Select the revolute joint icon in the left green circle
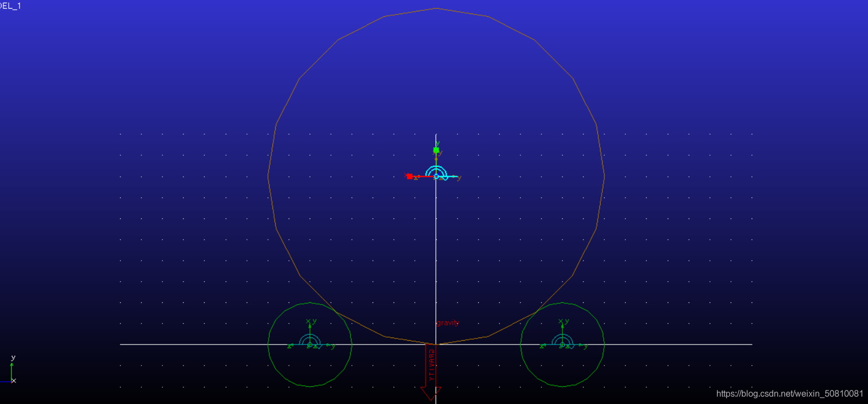Screen dimensions: 868x404 310,342
